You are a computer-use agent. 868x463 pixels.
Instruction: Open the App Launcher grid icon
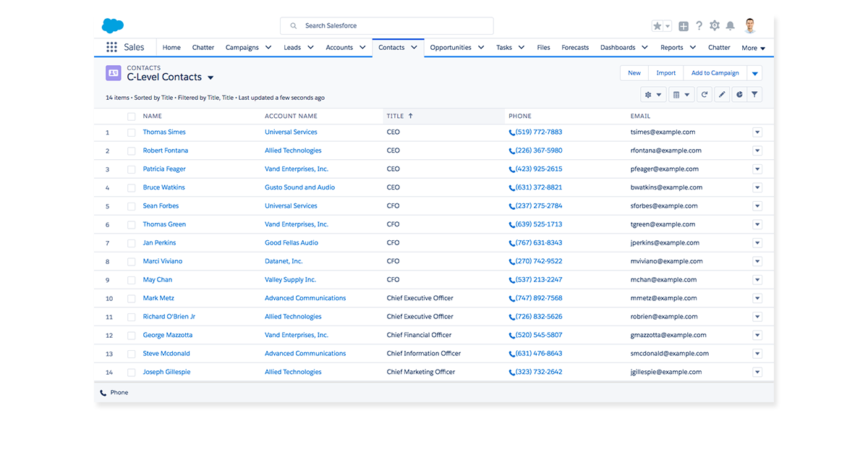111,48
